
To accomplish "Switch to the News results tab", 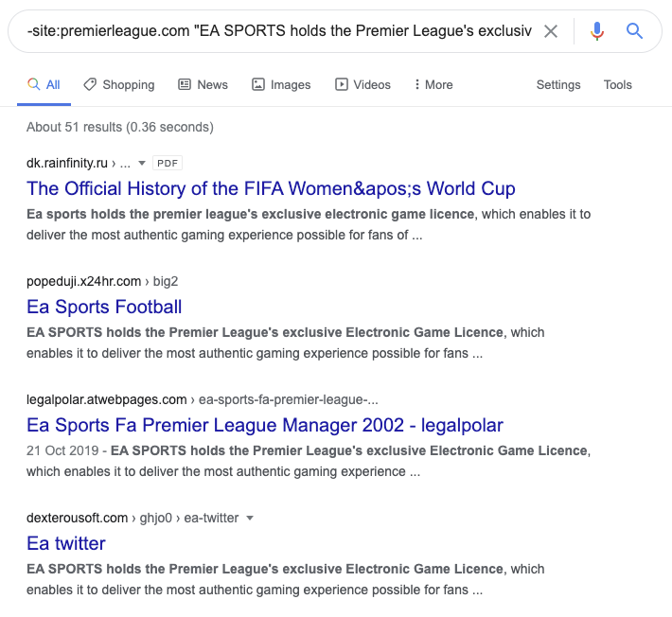I will coord(203,84).
